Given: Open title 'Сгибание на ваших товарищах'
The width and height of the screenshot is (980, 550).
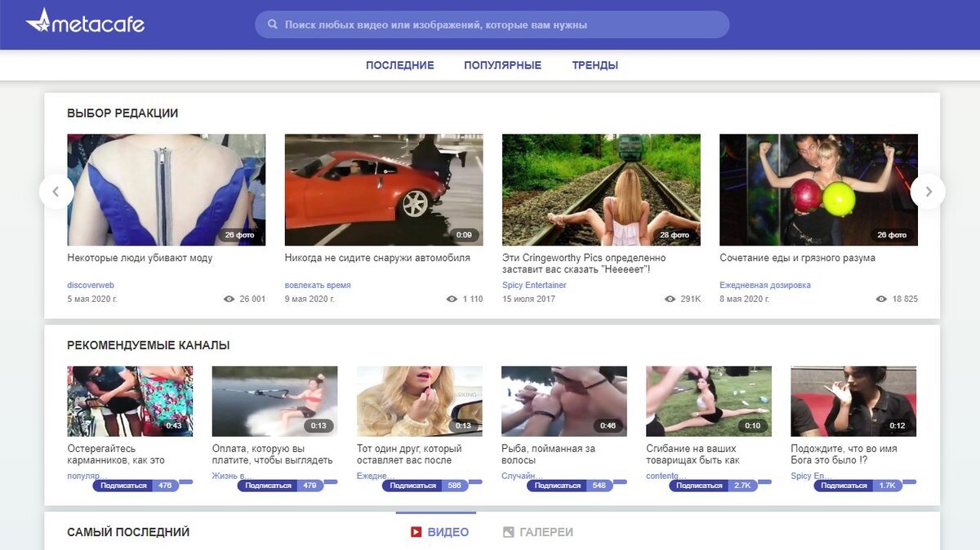Looking at the screenshot, I should pos(693,455).
